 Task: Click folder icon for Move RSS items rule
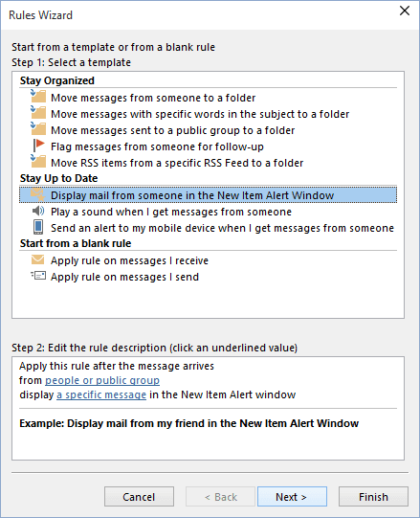(x=38, y=162)
